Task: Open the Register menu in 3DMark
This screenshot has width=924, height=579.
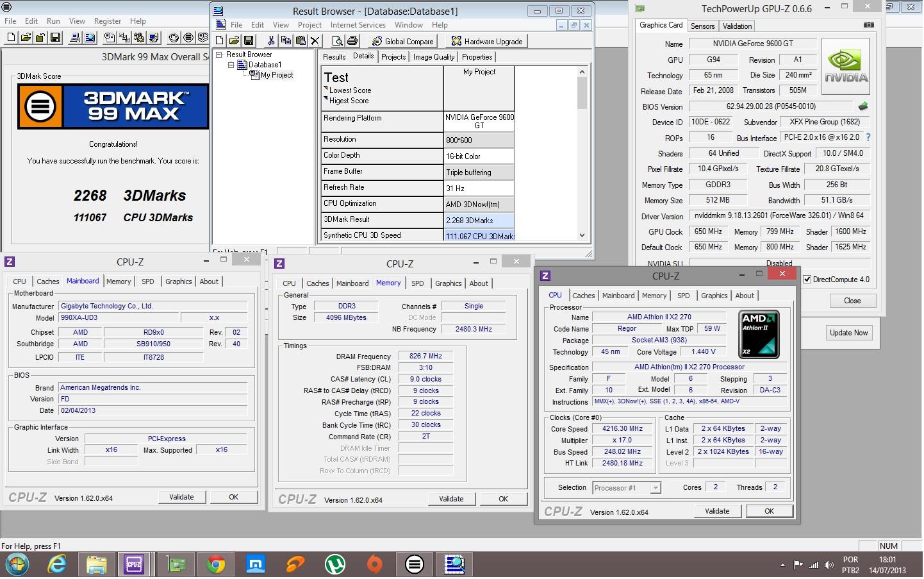Action: 108,21
